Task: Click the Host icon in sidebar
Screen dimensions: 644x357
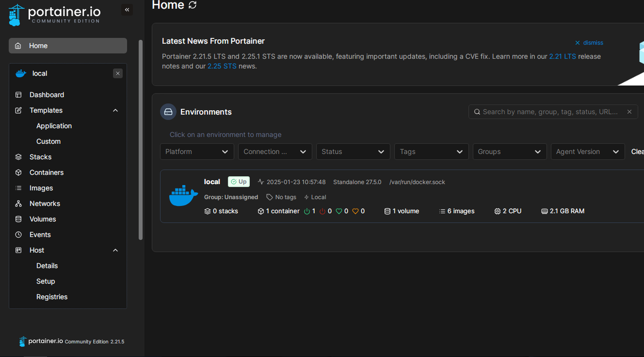Action: pos(19,250)
